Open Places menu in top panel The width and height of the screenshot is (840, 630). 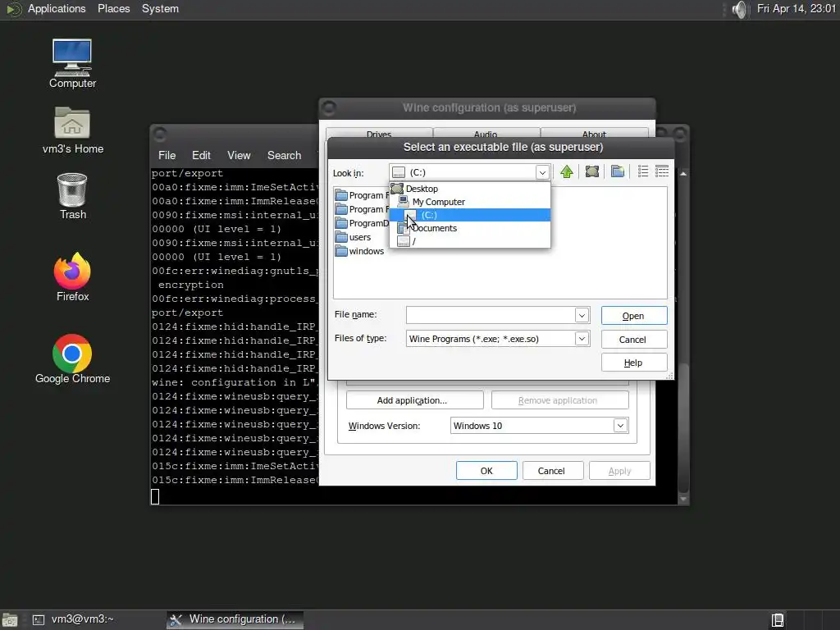pyautogui.click(x=113, y=9)
